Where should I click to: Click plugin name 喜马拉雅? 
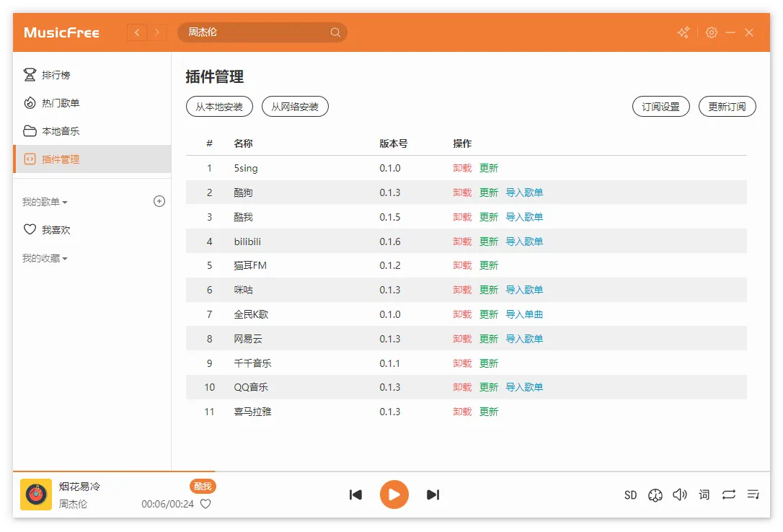[x=252, y=412]
